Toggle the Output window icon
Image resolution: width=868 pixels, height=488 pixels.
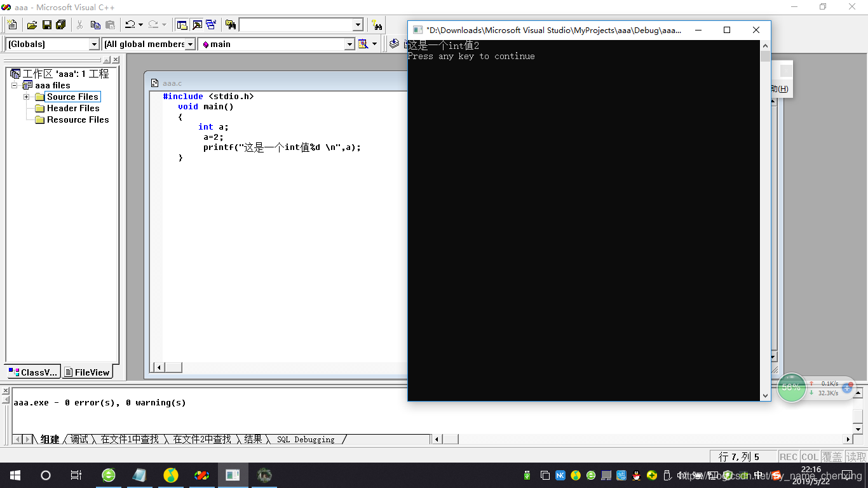click(x=197, y=25)
